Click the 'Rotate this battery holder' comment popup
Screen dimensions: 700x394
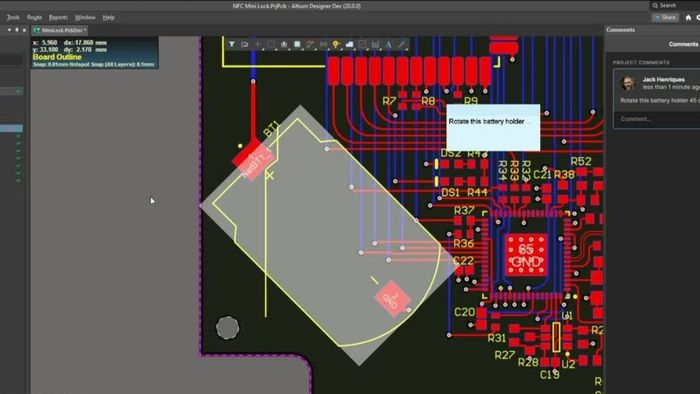(493, 127)
